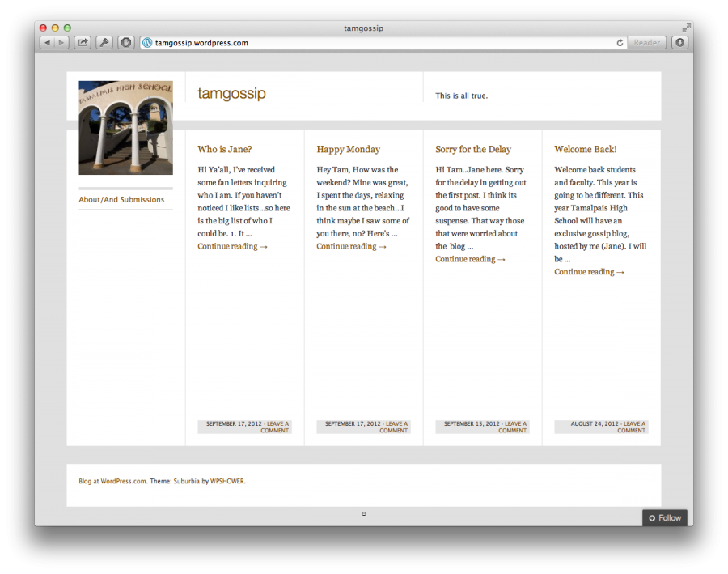Open the Downloads toolbar icon
728x574 pixels.
click(x=679, y=43)
